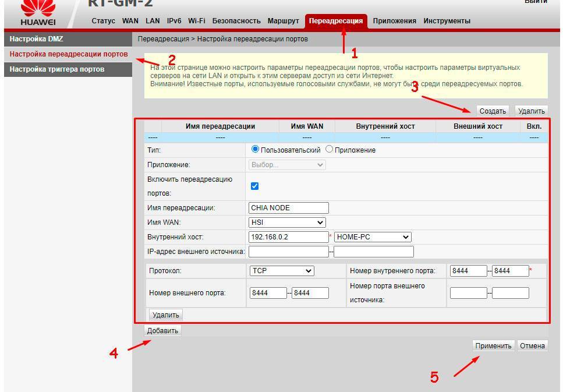Expand the Имя WAN dropdown (HSI)
Viewport: 563px width, 392px height.
point(287,223)
